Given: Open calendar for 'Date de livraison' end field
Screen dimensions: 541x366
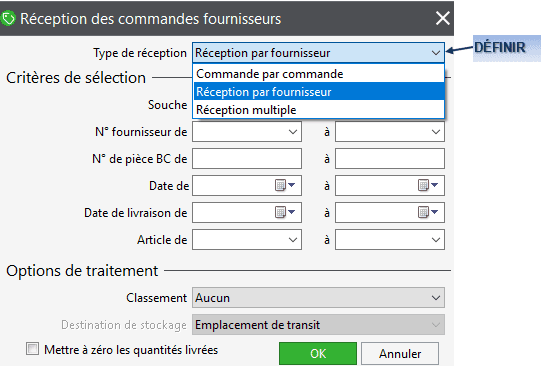Looking at the screenshot, I should pos(428,212).
